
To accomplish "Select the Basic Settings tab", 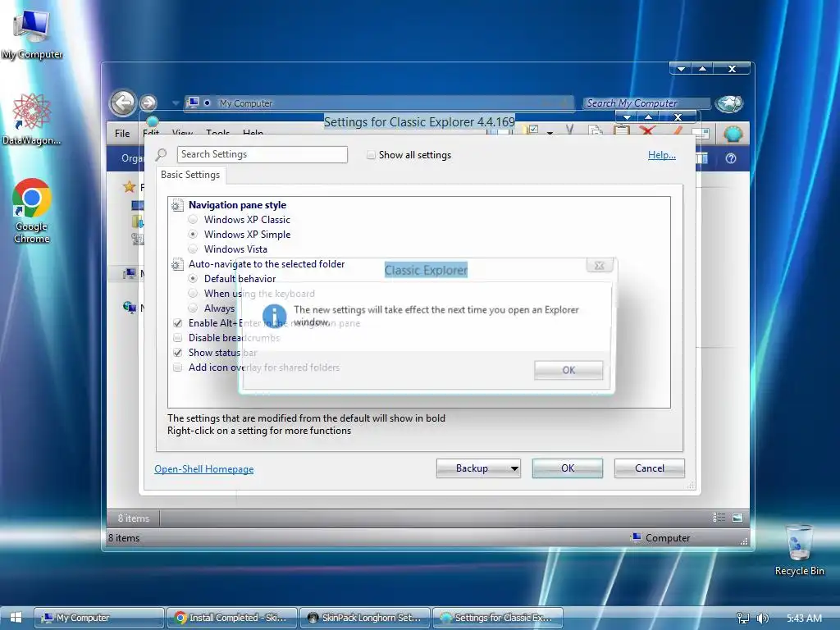I will click(x=190, y=175).
